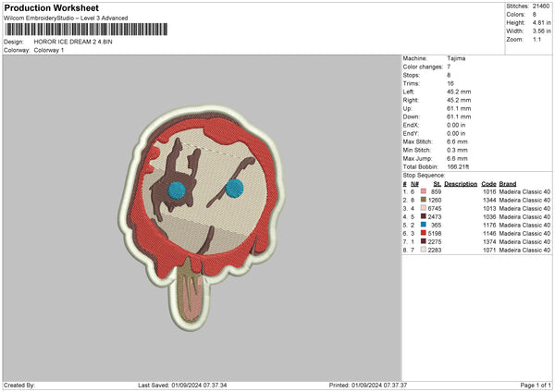Click the 'Last Saved: 01/09/2024 07.37.34' footer

point(182,385)
